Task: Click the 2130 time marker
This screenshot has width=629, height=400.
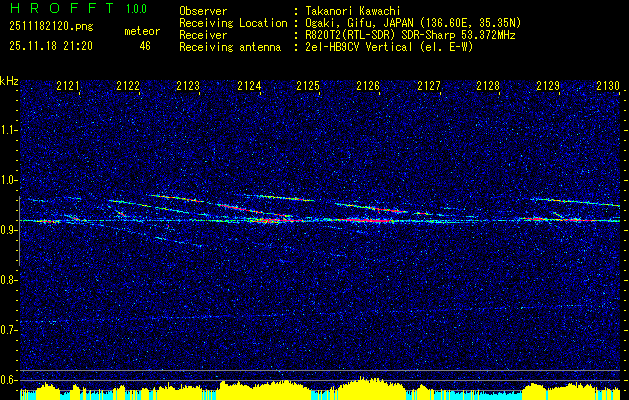Action: [x=608, y=86]
